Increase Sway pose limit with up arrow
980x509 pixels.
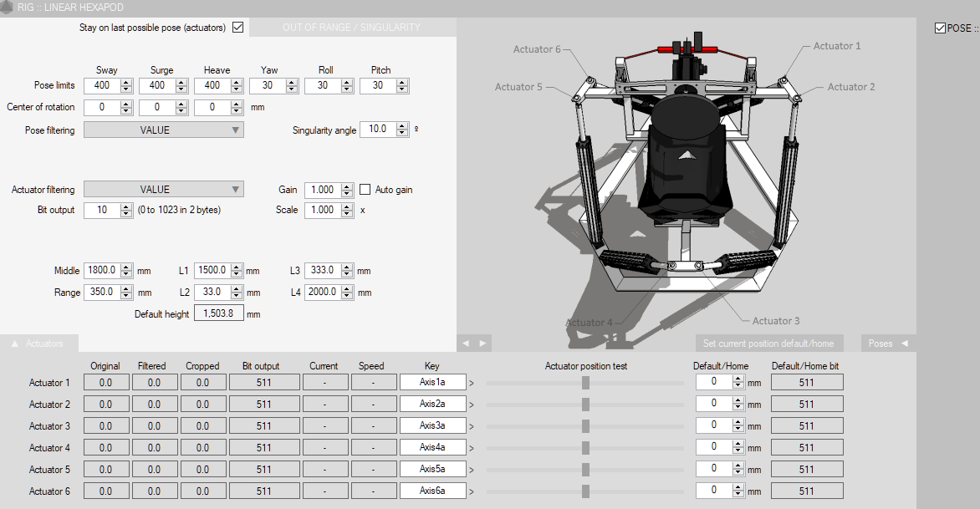tap(126, 82)
